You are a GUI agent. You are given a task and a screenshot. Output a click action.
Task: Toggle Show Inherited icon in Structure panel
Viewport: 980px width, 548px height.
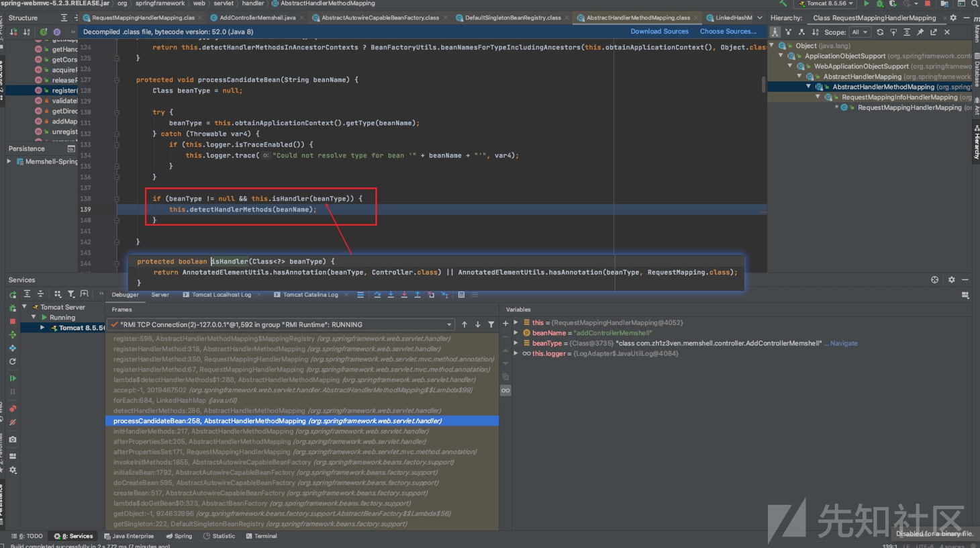pos(44,32)
